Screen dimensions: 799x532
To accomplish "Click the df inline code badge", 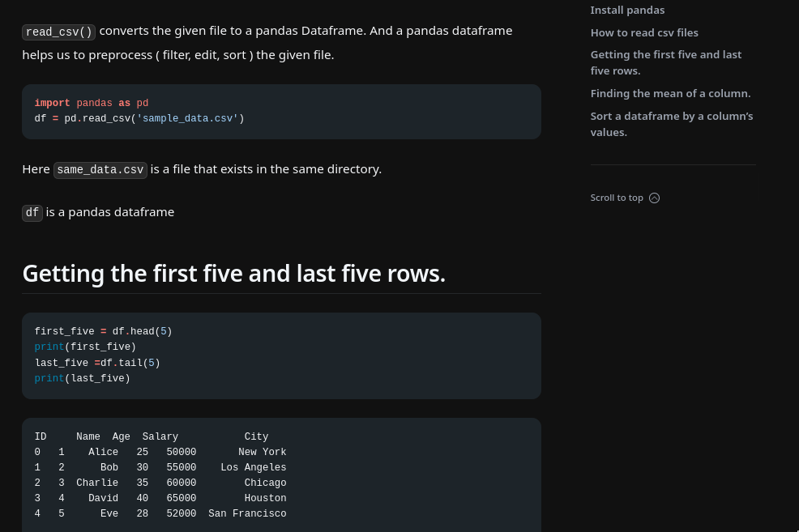I will click(32, 213).
